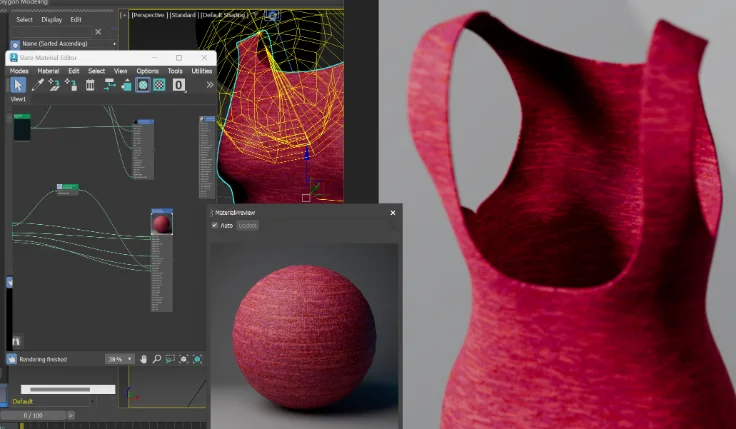Screen dimensions: 736x429
Task: Click the Move Children toolbar icon
Action: 109,85
